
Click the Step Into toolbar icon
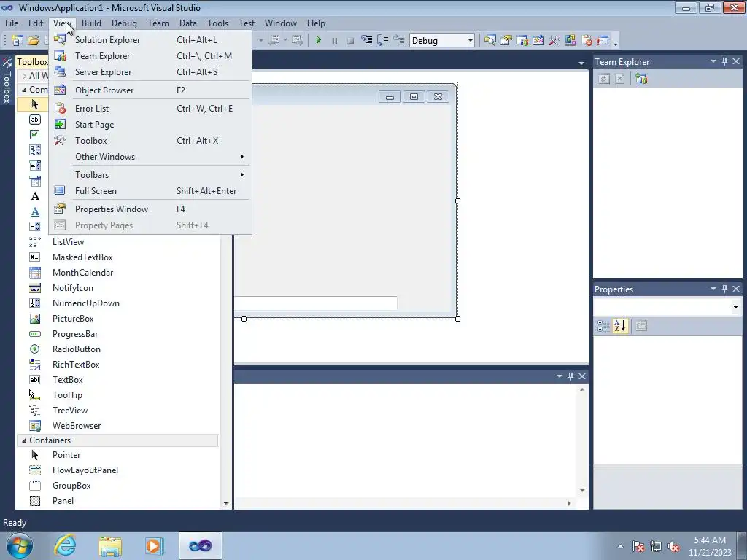pyautogui.click(x=366, y=41)
